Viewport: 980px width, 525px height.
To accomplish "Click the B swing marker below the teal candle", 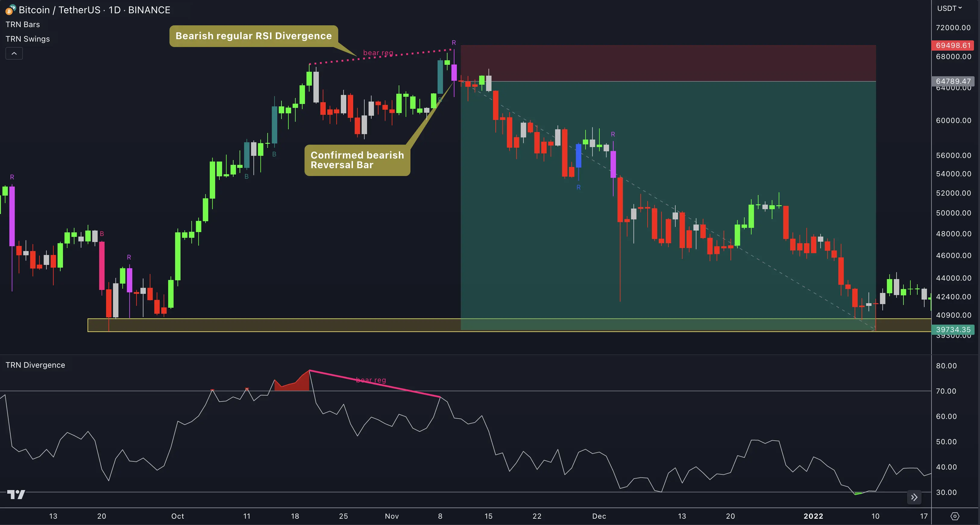I will click(274, 154).
